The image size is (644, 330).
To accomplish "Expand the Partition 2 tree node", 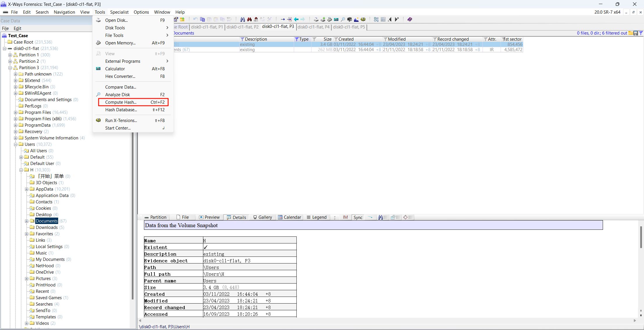I will [x=10, y=61].
